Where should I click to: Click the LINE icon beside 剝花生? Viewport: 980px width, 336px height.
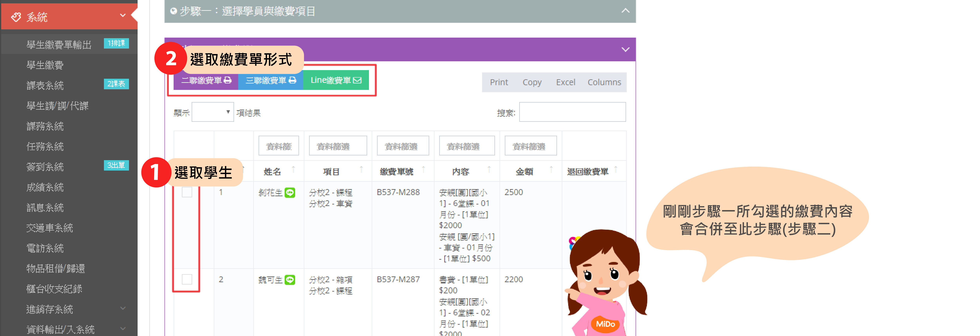point(290,192)
